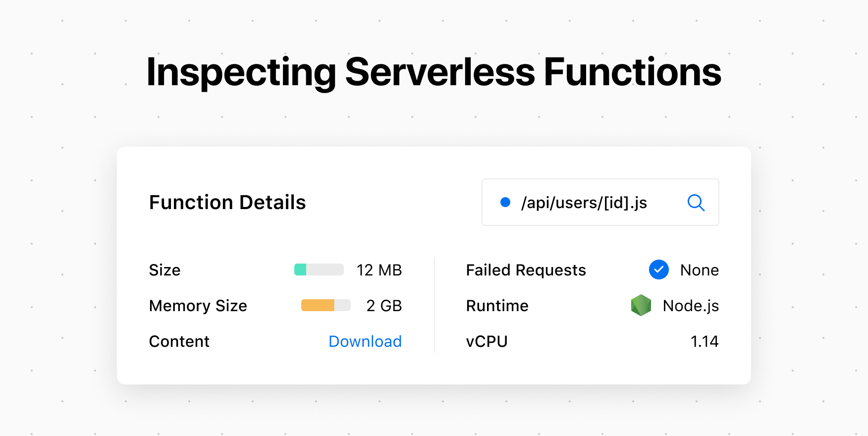This screenshot has width=868, height=436.
Task: Click the blue dot before the function path
Action: [505, 202]
